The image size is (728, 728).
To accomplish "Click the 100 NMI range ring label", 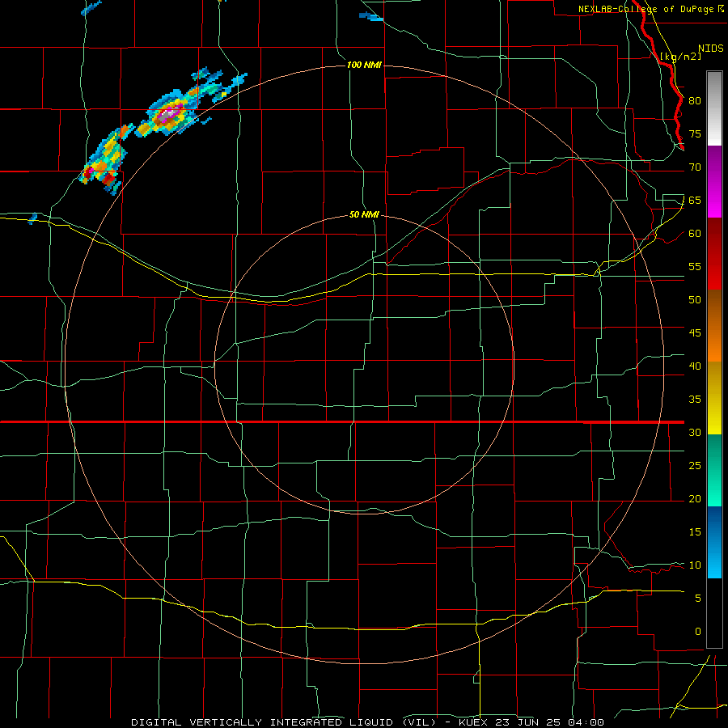I will (x=364, y=65).
